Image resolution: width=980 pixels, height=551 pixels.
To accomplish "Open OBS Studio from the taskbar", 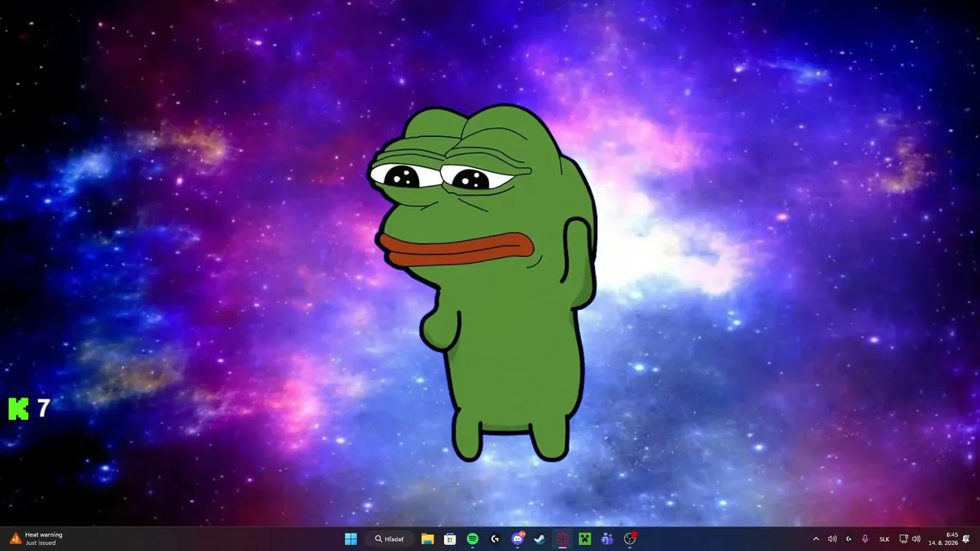I will (x=630, y=539).
